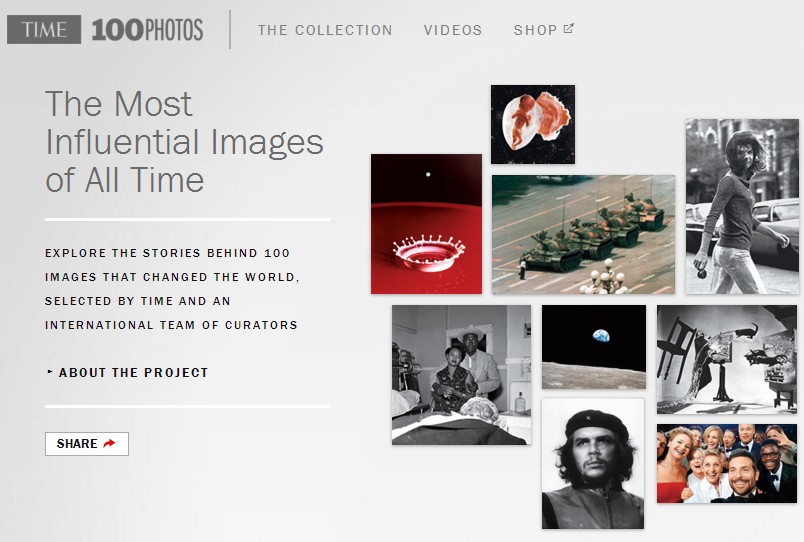Viewport: 804px width, 542px height.
Task: Open the Shop external link
Action: [x=544, y=30]
